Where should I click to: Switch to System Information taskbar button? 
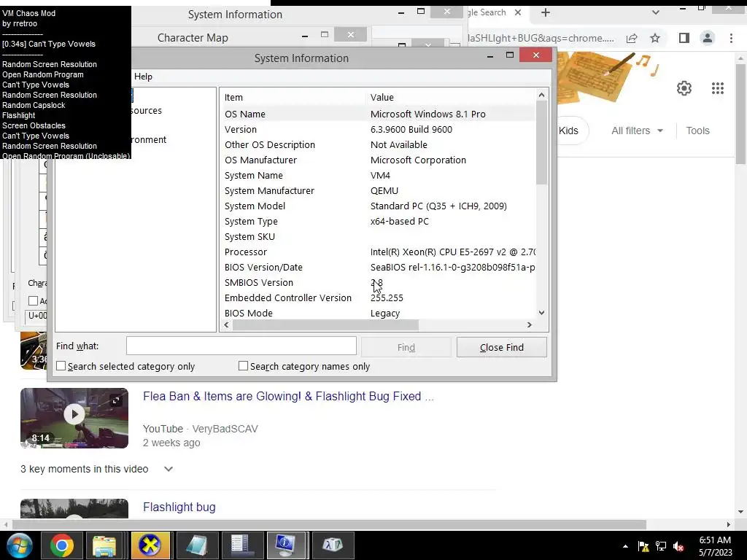(x=286, y=545)
